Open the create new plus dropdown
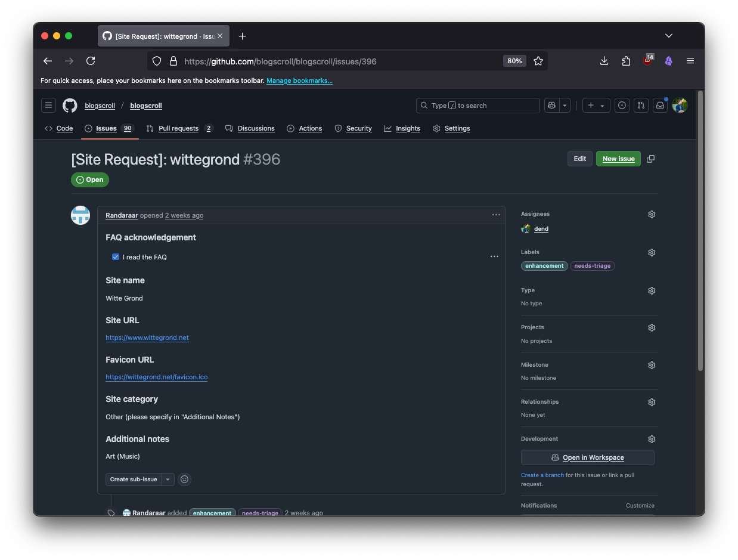 point(596,106)
